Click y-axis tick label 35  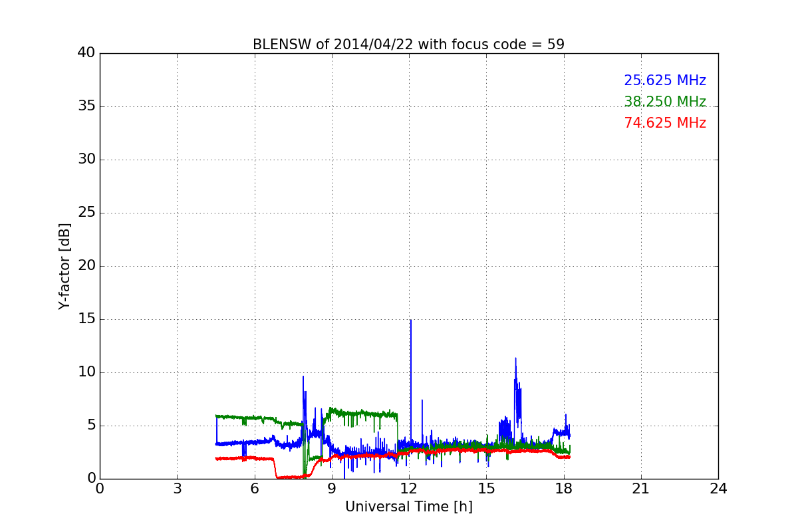86,106
